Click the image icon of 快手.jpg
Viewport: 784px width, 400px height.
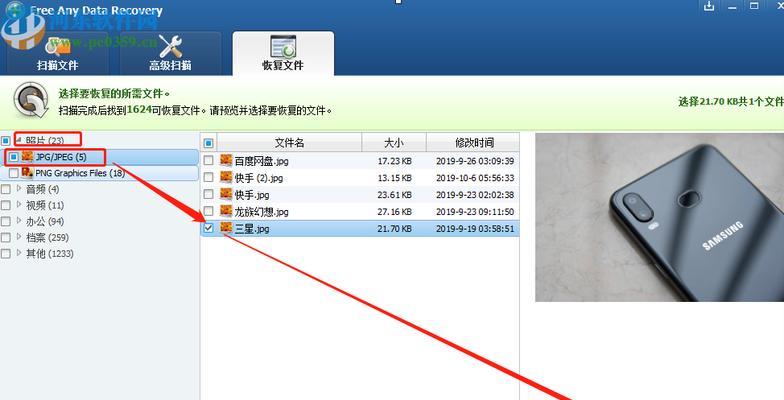click(x=226, y=194)
